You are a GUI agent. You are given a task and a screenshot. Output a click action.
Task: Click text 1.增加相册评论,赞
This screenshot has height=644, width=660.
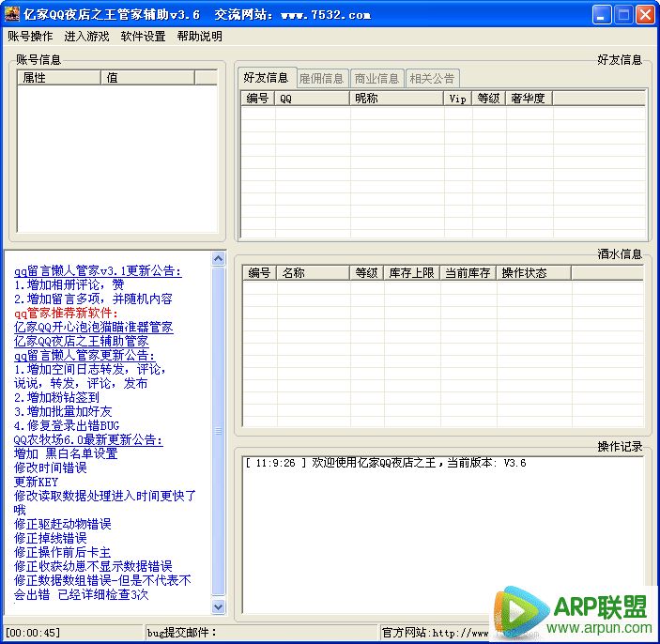pyautogui.click(x=69, y=285)
